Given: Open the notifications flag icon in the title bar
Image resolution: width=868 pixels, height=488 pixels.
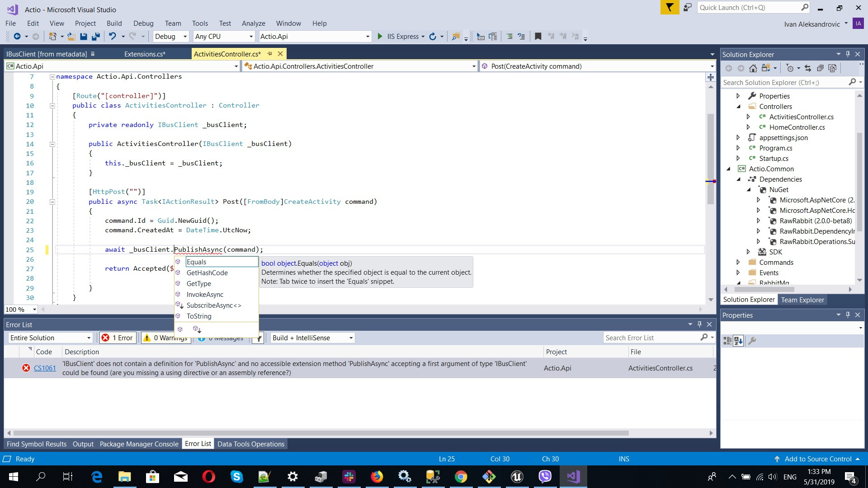Looking at the screenshot, I should [670, 8].
